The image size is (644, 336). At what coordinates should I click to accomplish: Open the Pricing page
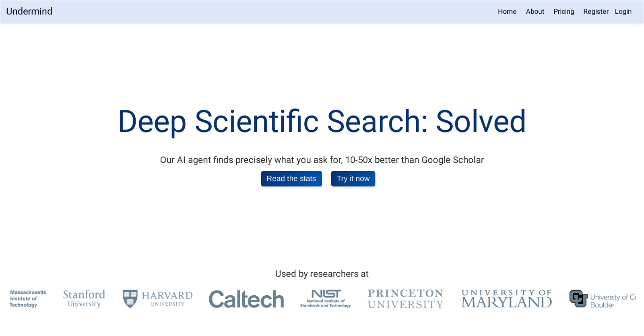[563, 12]
